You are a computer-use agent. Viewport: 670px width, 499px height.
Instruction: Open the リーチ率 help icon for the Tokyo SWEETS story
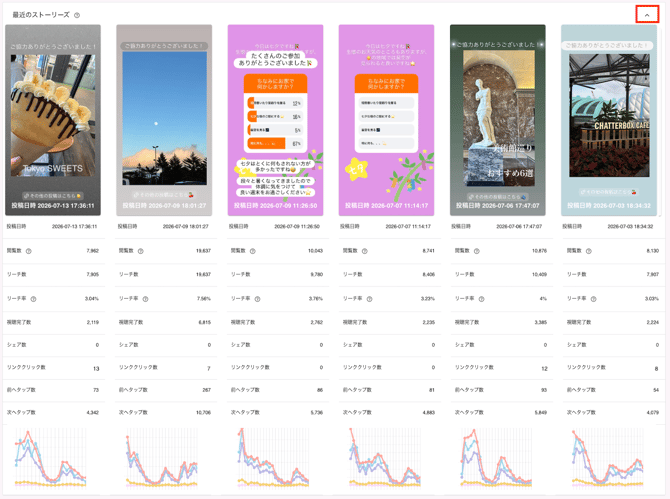33,299
